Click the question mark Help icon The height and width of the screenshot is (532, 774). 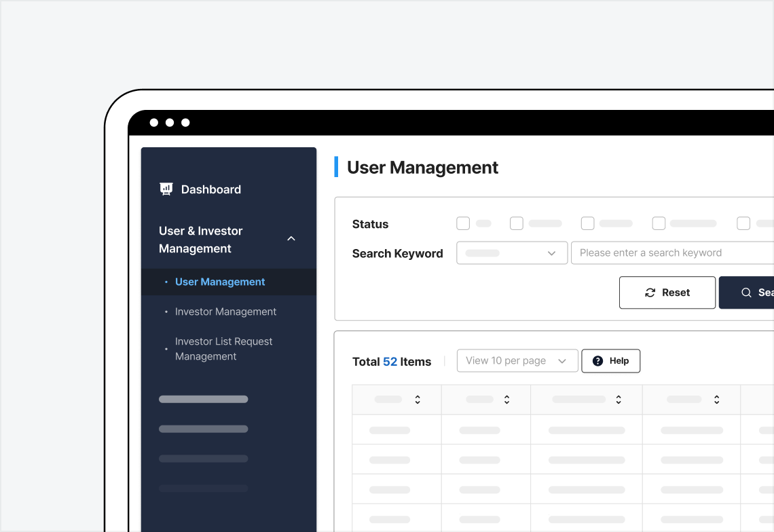point(597,361)
